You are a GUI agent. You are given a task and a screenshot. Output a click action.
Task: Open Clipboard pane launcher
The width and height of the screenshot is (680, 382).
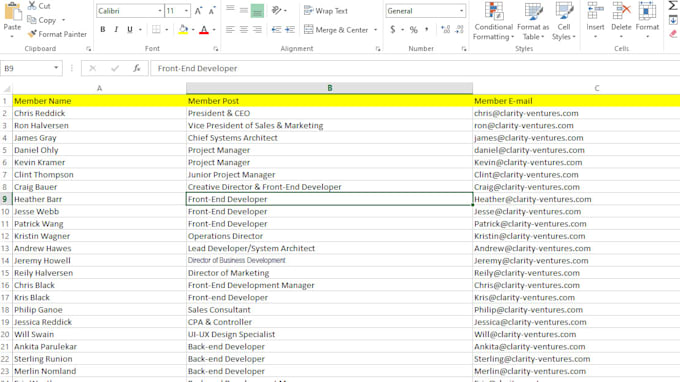[88, 49]
